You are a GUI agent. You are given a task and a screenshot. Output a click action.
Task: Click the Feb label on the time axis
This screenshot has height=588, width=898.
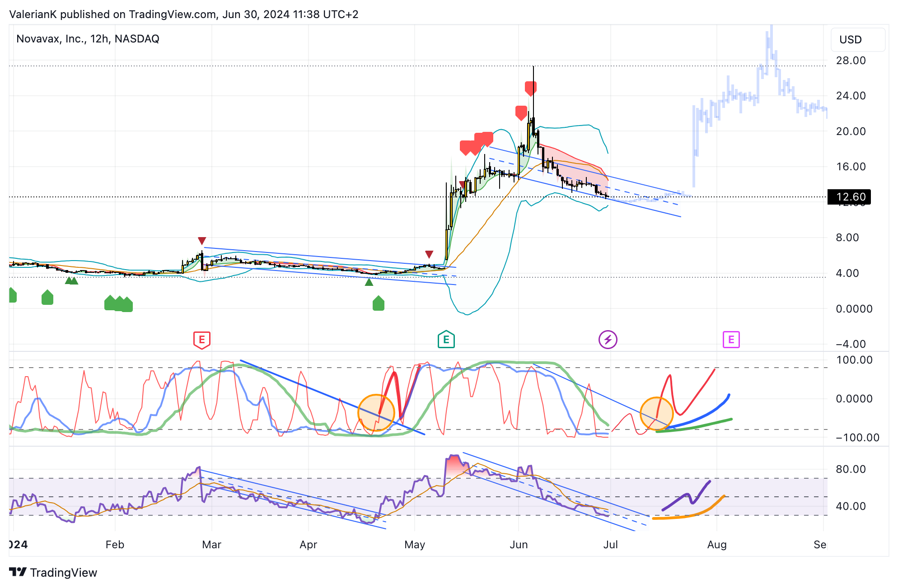pyautogui.click(x=115, y=545)
